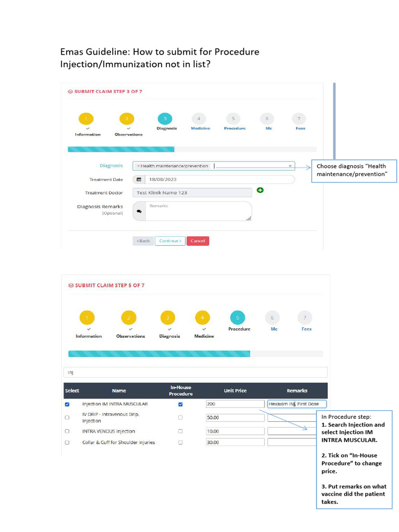Viewport: 399px width, 532px height.
Task: Untick In-House Procedure for Injection IM INTRA MUSCULAR
Action: pyautogui.click(x=180, y=404)
